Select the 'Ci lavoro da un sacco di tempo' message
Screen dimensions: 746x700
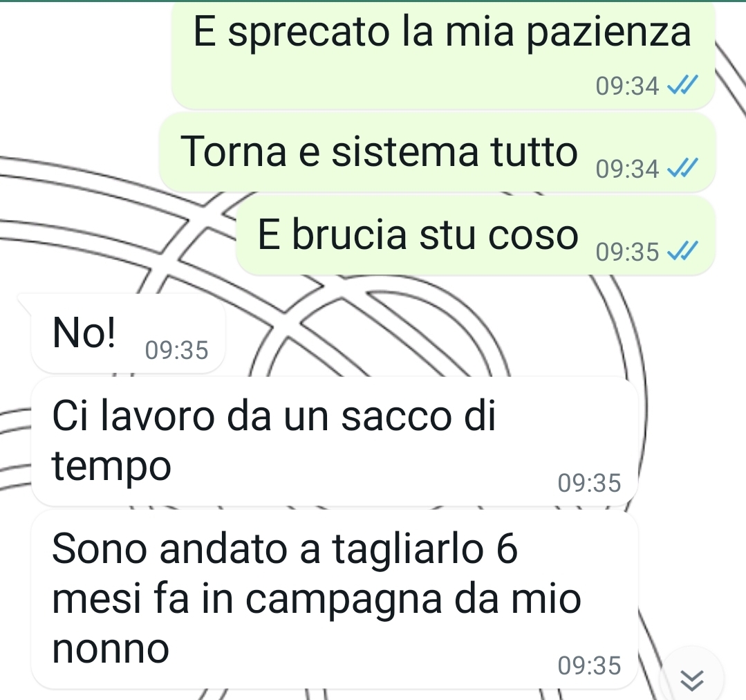tap(334, 441)
